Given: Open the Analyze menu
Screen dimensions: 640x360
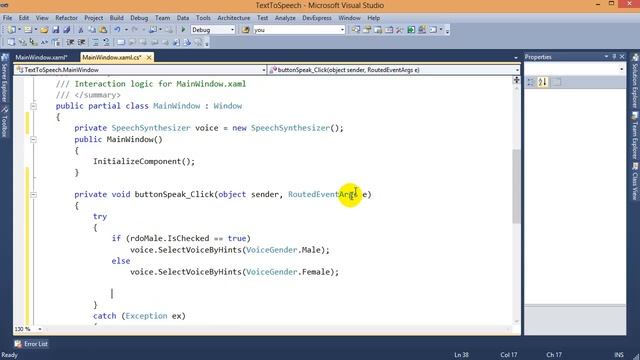Looking at the screenshot, I should (285, 18).
